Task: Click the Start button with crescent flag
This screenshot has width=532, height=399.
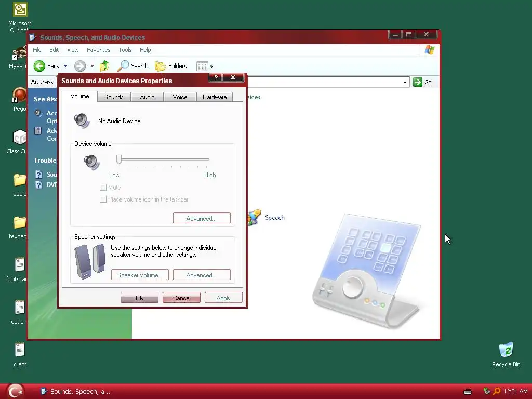Action: [x=15, y=391]
